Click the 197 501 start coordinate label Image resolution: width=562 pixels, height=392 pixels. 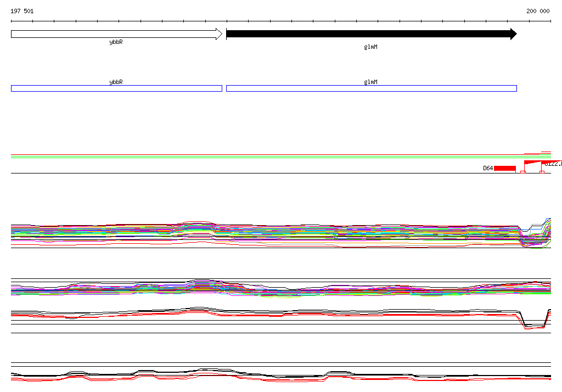point(22,11)
